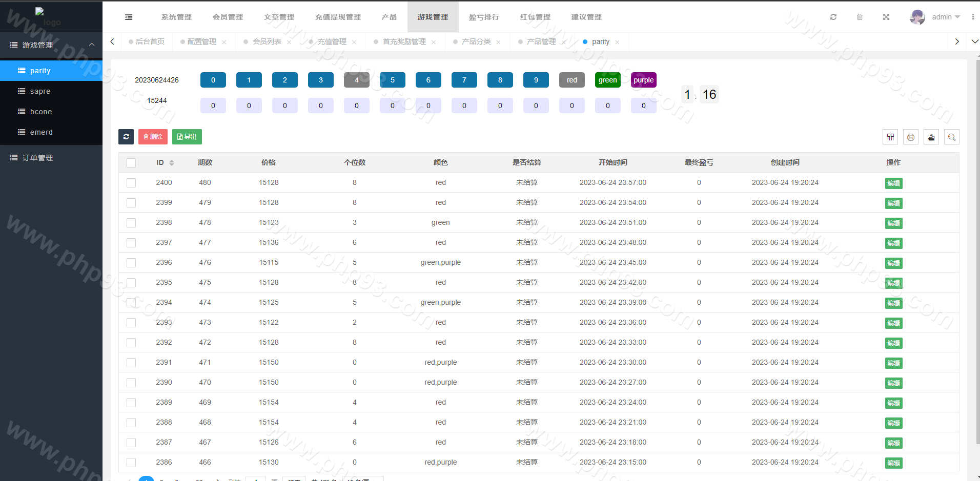Open the 系统管理 top menu
980x481 pixels.
click(176, 17)
